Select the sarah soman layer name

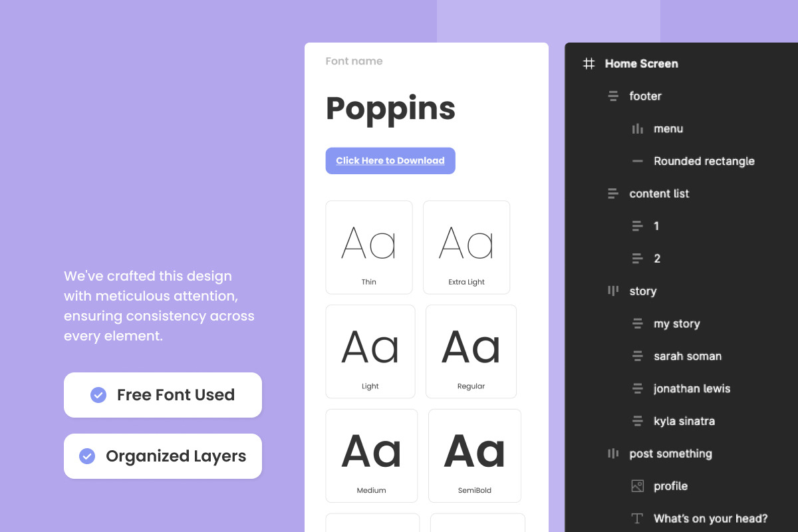pyautogui.click(x=688, y=356)
